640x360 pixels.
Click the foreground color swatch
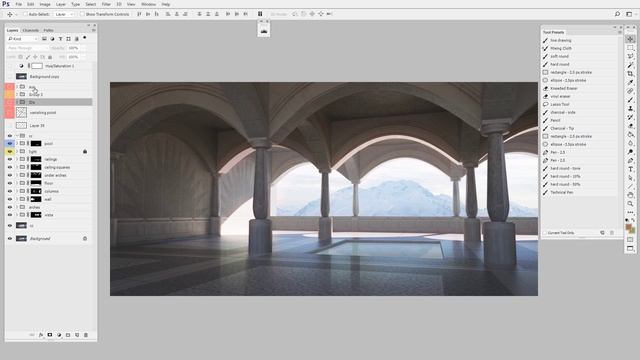(x=629, y=227)
